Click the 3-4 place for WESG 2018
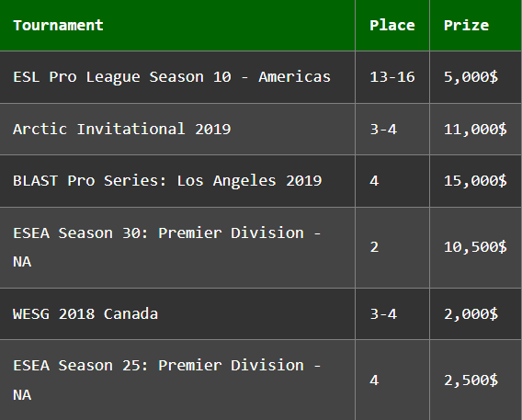The height and width of the screenshot is (420, 522). (383, 313)
